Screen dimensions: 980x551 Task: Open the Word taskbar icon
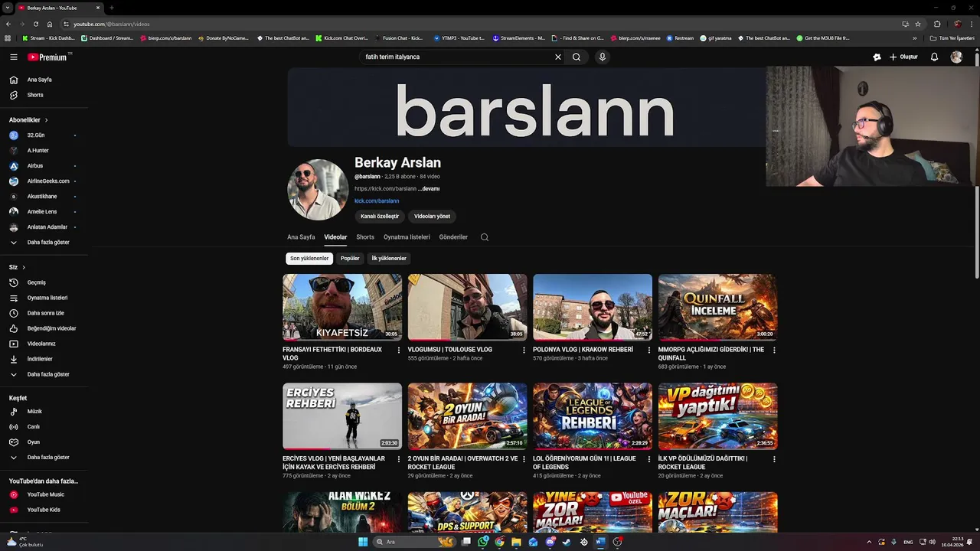coord(600,542)
